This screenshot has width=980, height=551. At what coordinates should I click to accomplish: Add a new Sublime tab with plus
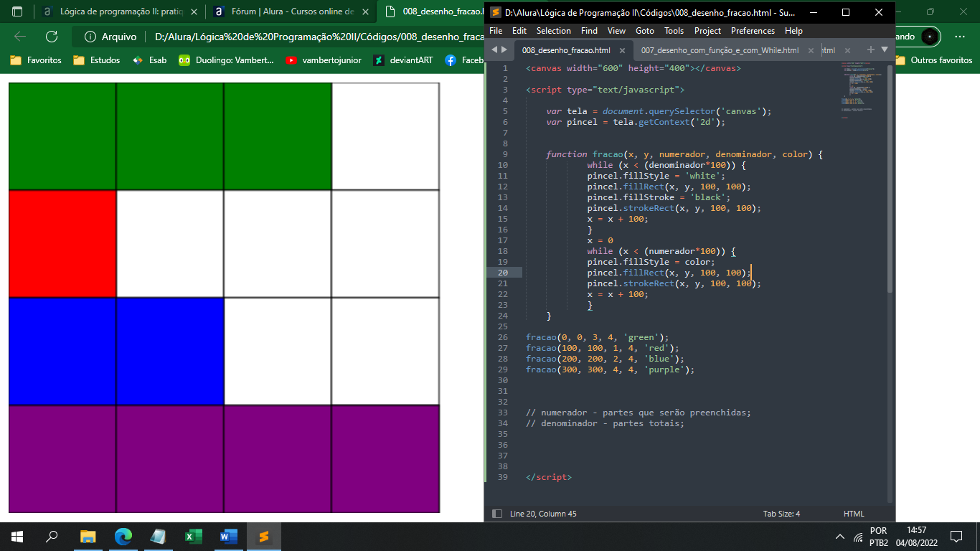[x=871, y=50]
